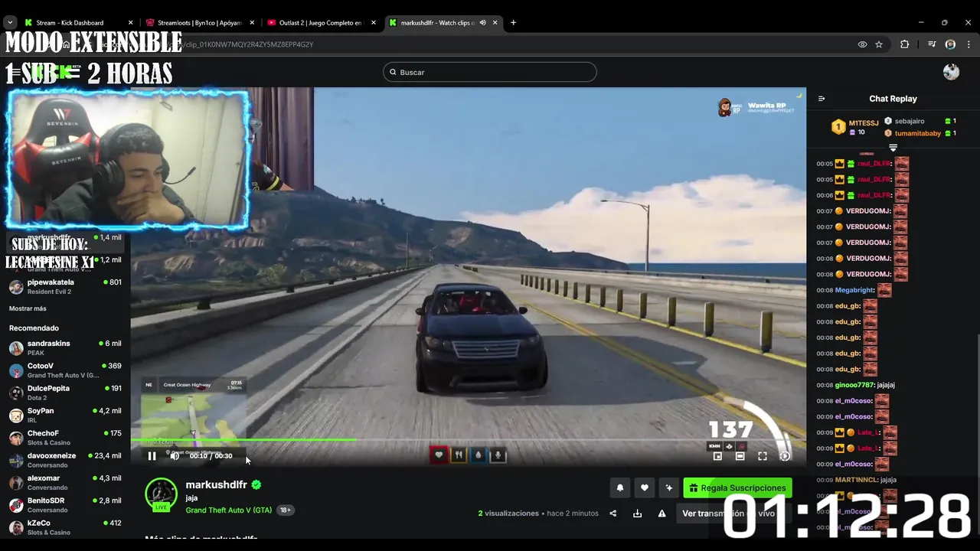The height and width of the screenshot is (551, 980).
Task: Share this clip
Action: point(612,514)
